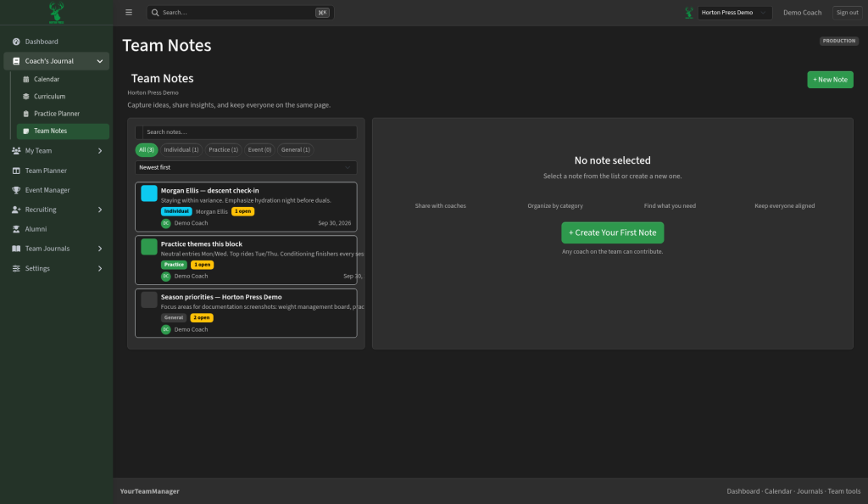The width and height of the screenshot is (868, 504).
Task: Click the global Search field in top bar
Action: click(240, 12)
